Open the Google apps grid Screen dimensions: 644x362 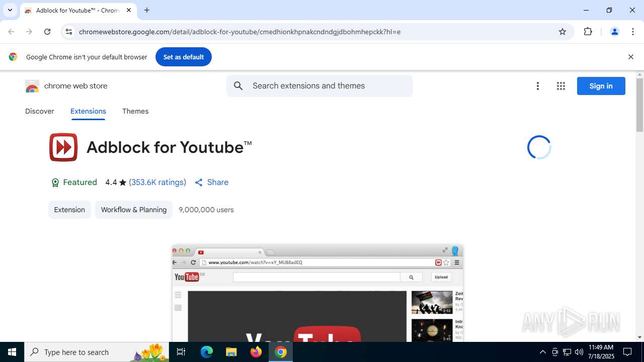[561, 86]
